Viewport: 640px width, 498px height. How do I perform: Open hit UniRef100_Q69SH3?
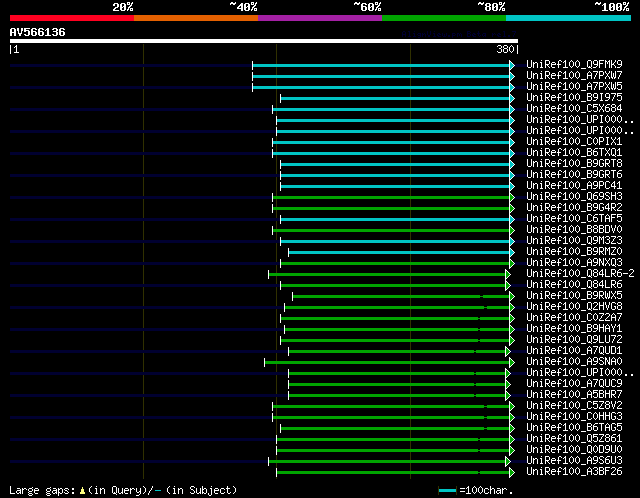click(x=574, y=197)
